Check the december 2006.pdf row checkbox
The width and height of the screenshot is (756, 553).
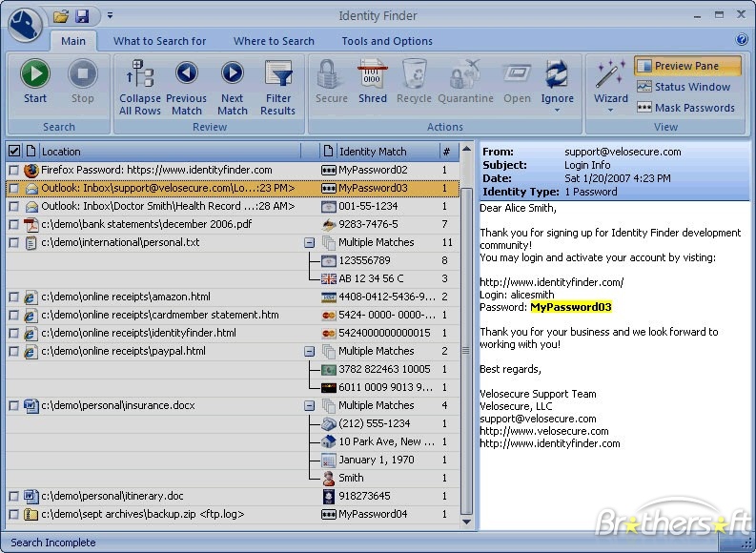pos(14,224)
